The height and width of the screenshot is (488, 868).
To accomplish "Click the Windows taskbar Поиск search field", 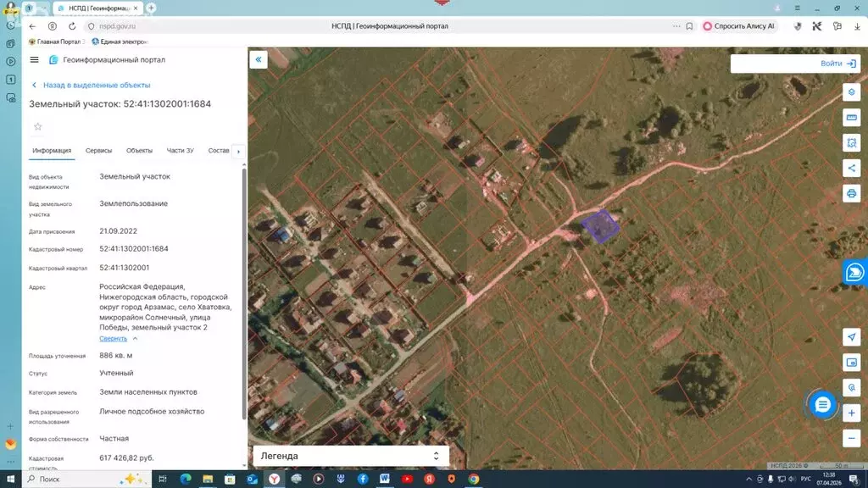I will (68, 479).
